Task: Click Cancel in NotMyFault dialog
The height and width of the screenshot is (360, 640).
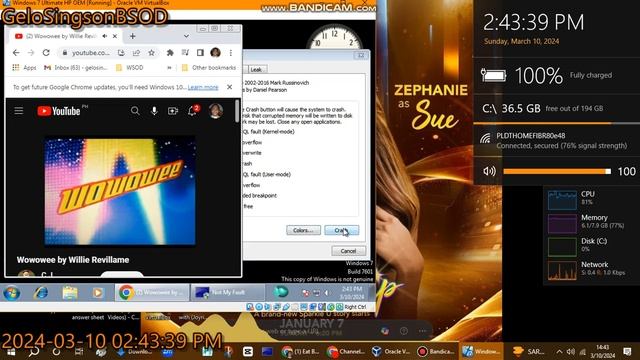Action: (x=348, y=251)
